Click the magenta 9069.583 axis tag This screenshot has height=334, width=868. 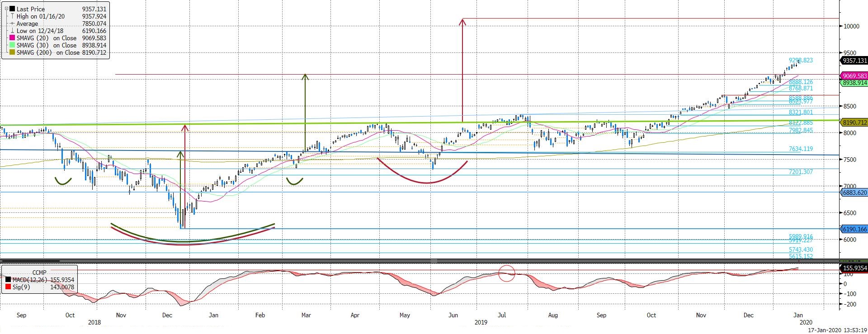pos(854,76)
